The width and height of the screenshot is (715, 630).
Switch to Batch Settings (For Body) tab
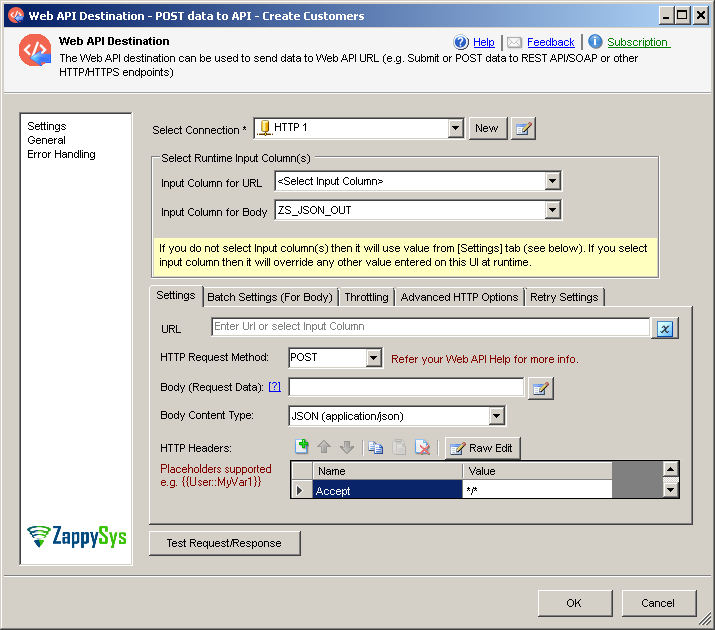coord(270,297)
